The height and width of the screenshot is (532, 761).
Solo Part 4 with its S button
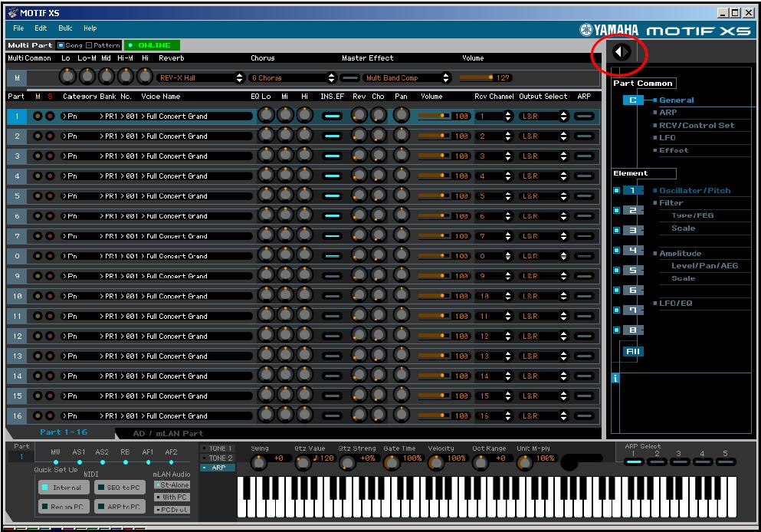pyautogui.click(x=50, y=176)
